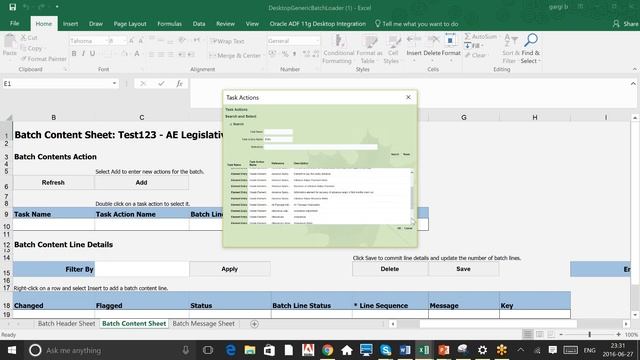Collapse the ribbon using the chevron
This screenshot has height=360, width=640.
pyautogui.click(x=634, y=69)
